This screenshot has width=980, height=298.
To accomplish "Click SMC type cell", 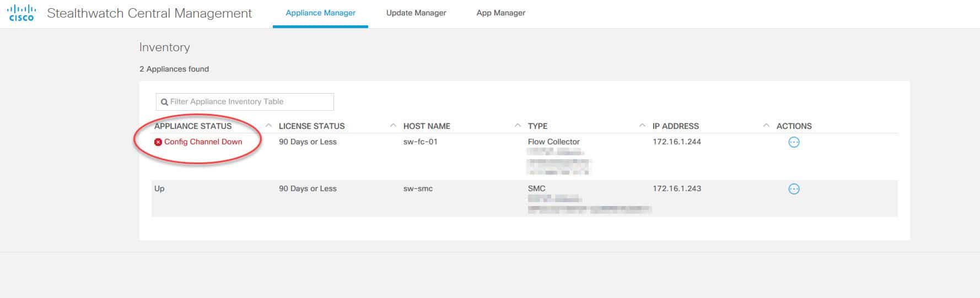I will tap(537, 188).
